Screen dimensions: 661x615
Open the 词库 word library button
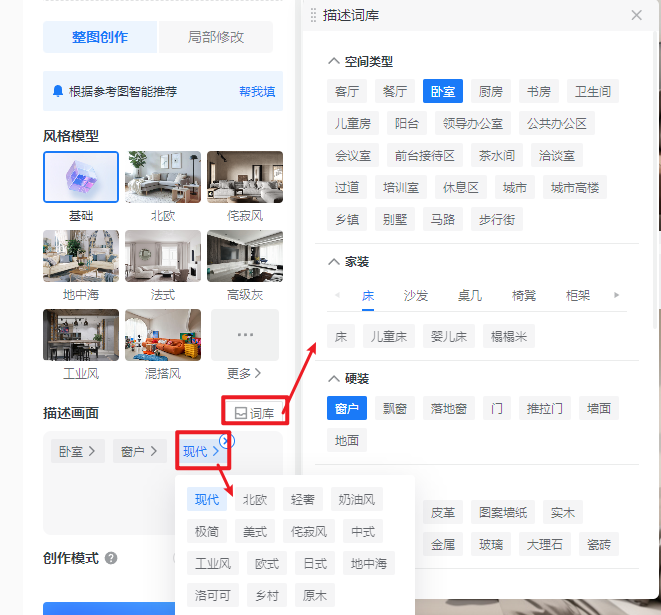pos(255,413)
